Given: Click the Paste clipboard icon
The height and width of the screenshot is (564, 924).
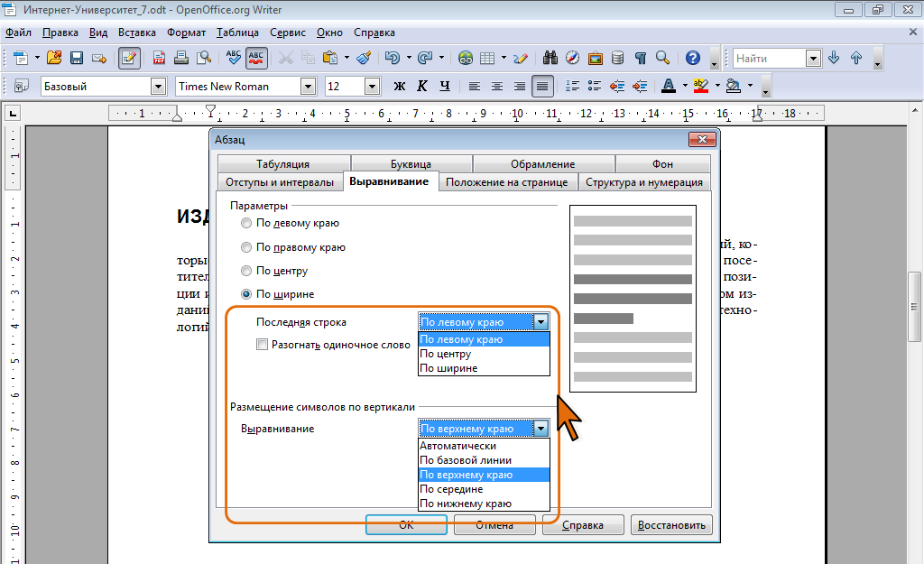Looking at the screenshot, I should coord(330,58).
